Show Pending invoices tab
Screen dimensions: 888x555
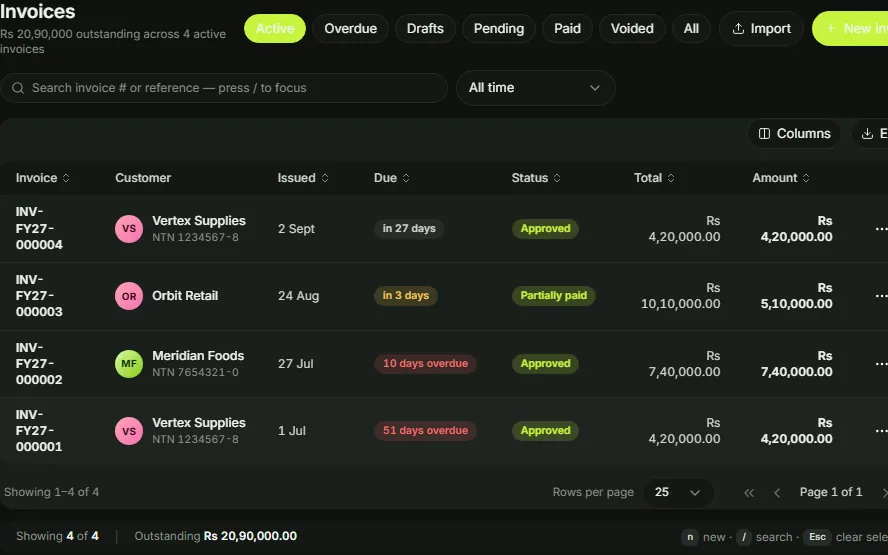coord(498,28)
